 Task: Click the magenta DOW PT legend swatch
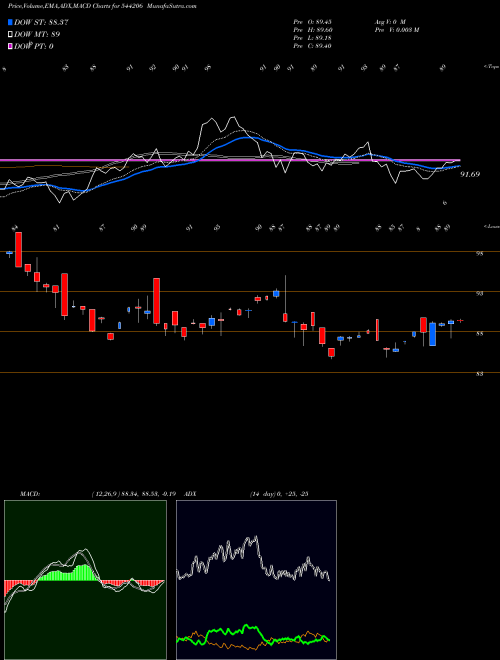(x=10, y=46)
